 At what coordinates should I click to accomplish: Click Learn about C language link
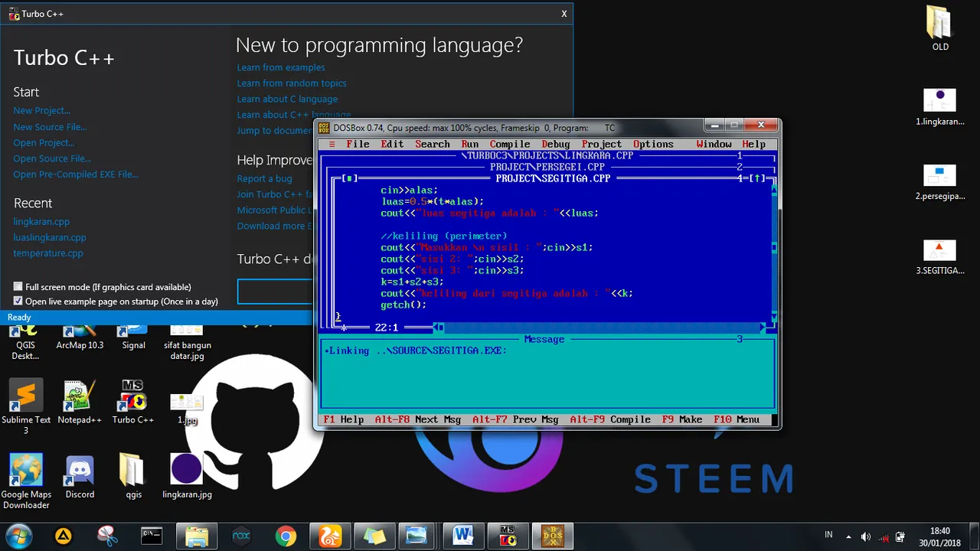[x=287, y=99]
